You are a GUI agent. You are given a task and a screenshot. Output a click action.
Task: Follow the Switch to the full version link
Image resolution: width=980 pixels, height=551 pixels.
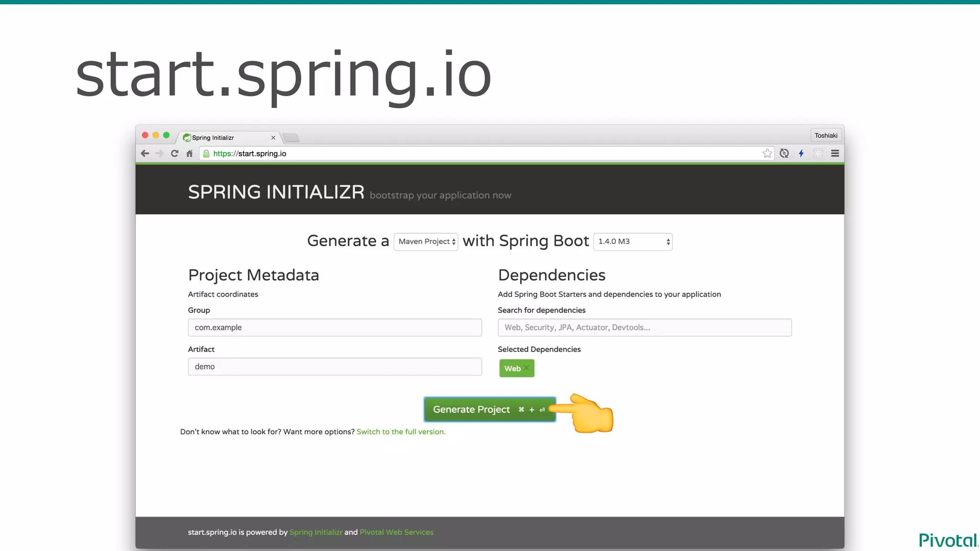(x=401, y=432)
